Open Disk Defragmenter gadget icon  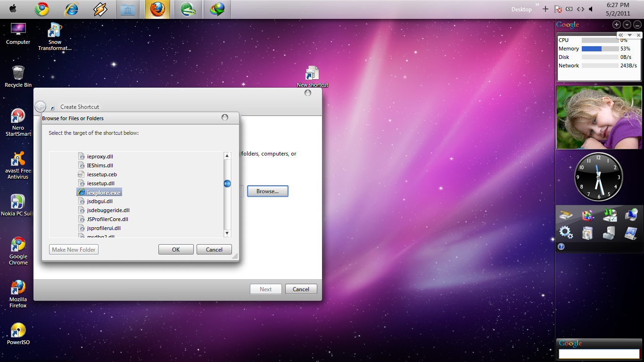[588, 216]
